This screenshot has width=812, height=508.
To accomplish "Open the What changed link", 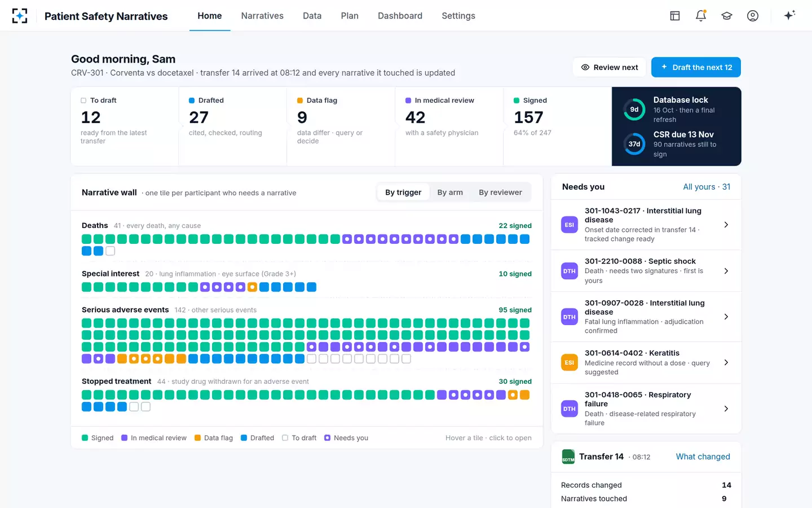I will pos(703,457).
